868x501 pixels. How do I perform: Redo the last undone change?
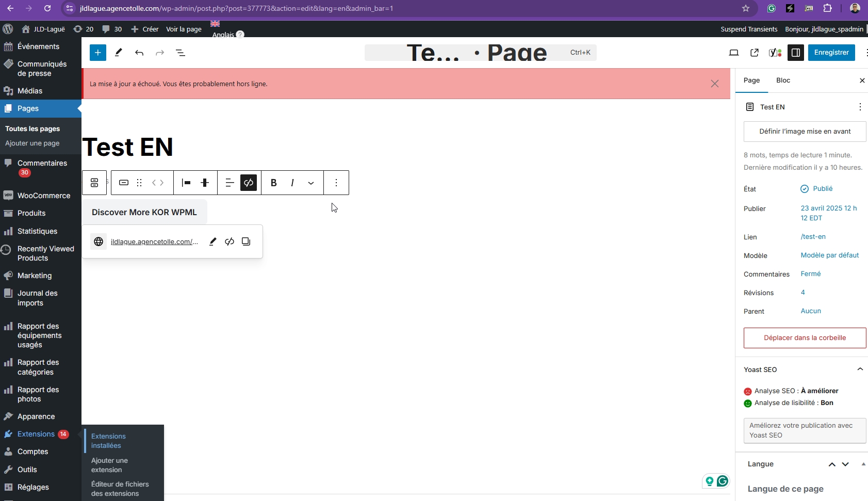click(x=160, y=53)
